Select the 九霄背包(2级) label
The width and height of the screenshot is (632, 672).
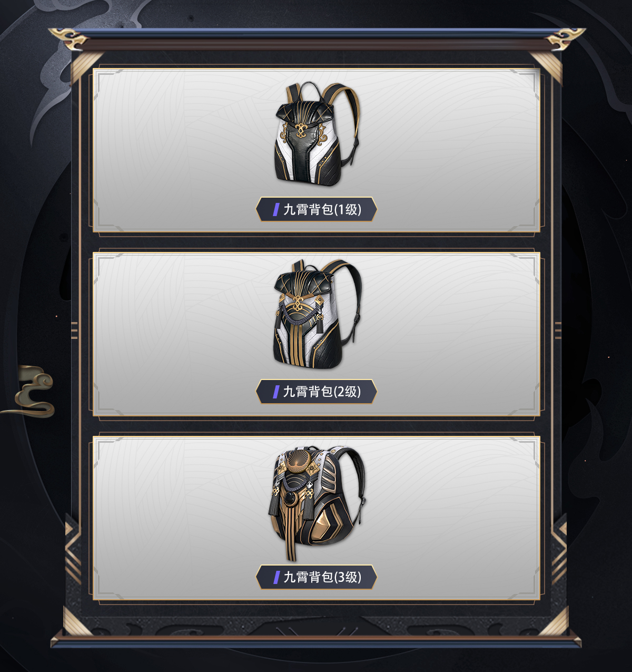click(x=317, y=392)
